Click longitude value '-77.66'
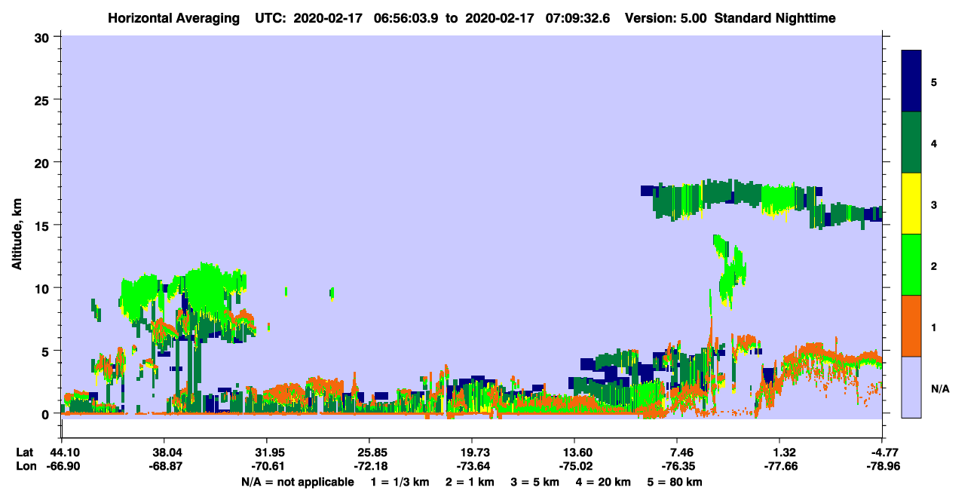 point(779,466)
